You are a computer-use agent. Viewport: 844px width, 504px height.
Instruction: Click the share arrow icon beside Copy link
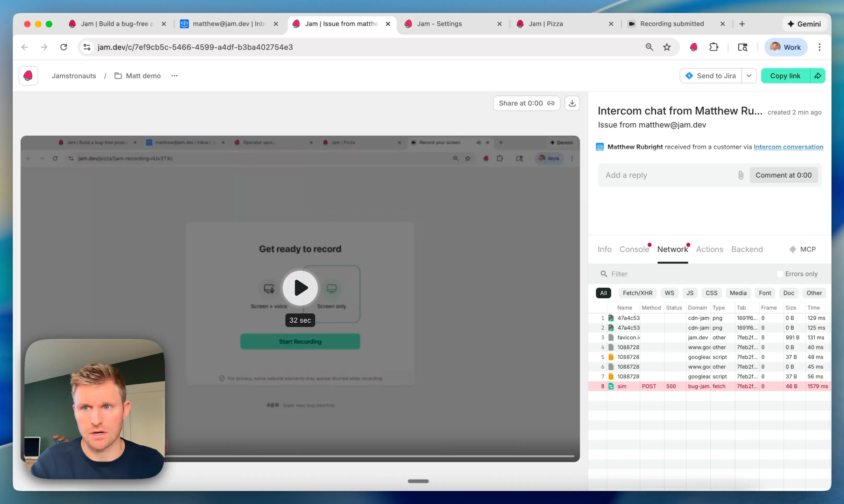[x=818, y=76]
